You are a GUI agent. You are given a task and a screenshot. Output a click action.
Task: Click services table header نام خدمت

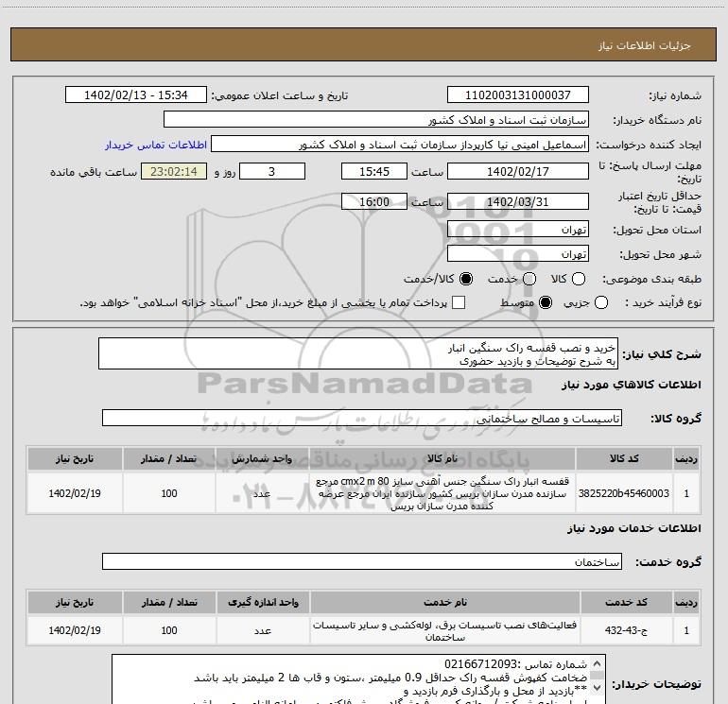pos(444,602)
